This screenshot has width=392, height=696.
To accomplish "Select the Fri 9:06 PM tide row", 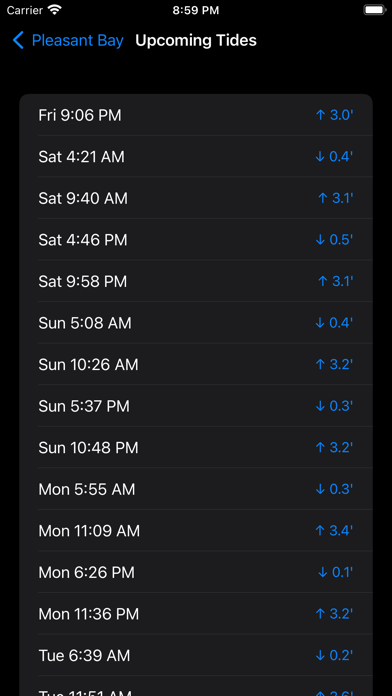I will tap(196, 115).
